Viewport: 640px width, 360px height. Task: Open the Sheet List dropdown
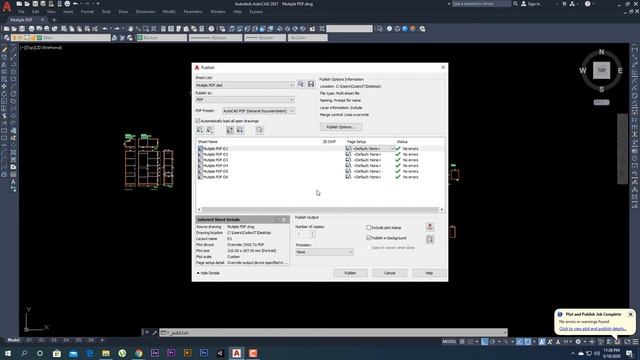[x=245, y=85]
